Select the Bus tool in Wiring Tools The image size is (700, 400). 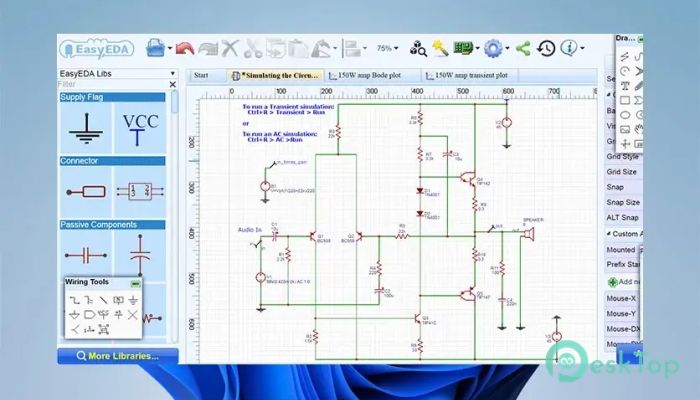(89, 300)
